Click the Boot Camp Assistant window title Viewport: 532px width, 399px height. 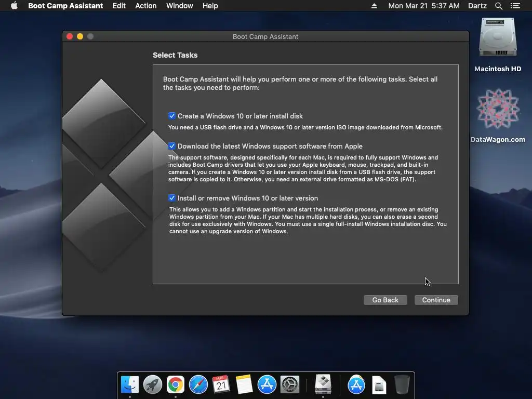(265, 37)
